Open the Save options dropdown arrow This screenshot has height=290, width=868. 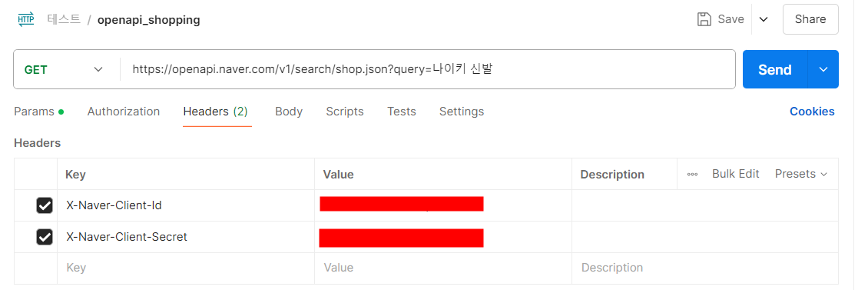click(764, 19)
